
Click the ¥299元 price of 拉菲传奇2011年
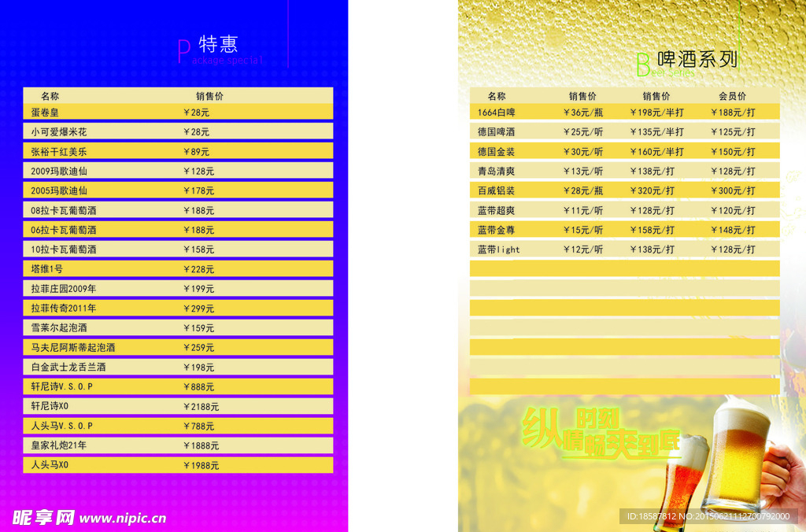click(x=198, y=308)
